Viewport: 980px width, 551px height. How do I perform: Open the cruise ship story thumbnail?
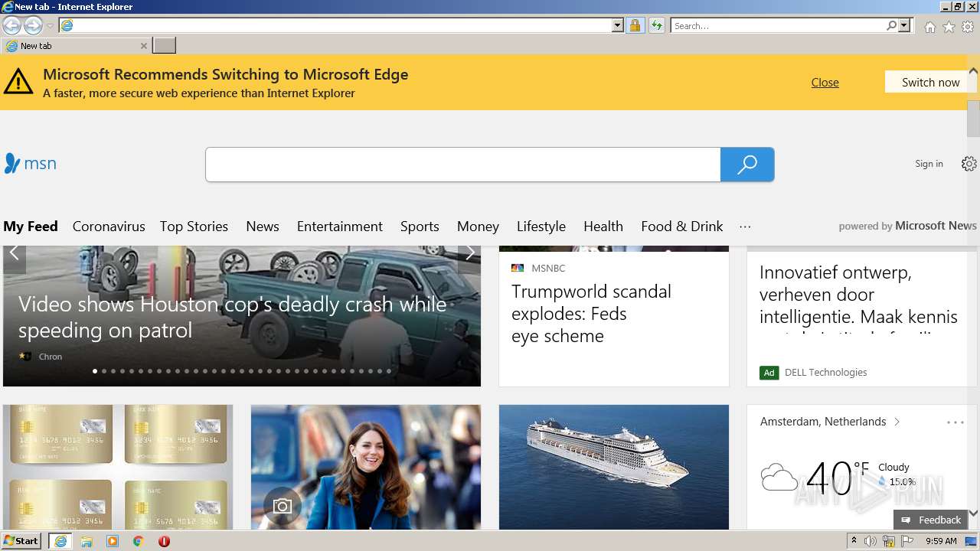pos(614,467)
